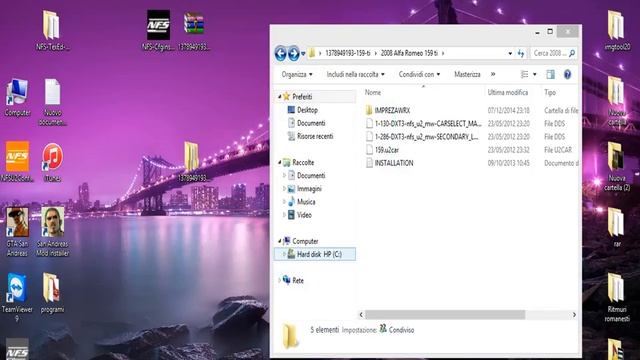Select imgtool20 desktop folder
640x360 pixels.
click(617, 31)
